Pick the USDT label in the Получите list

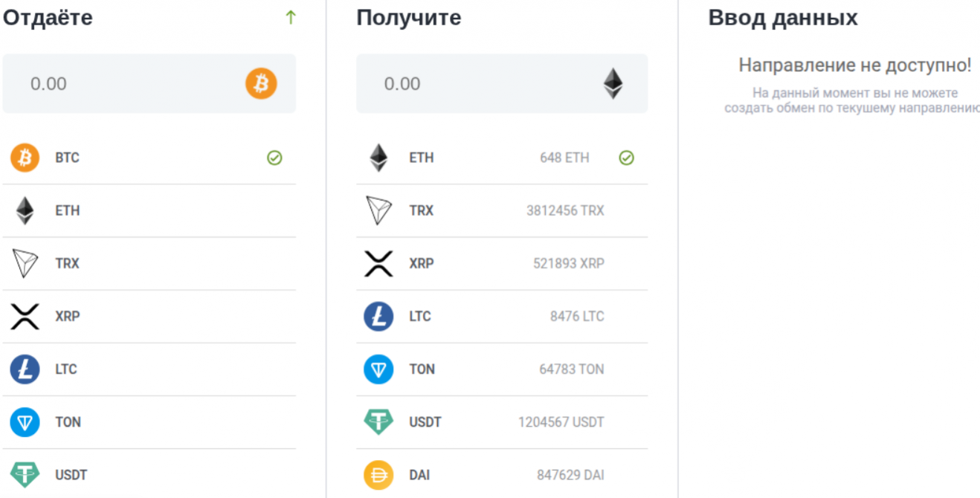[425, 422]
